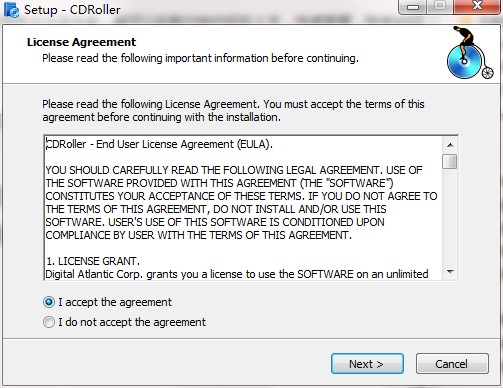Click the 'License Agreement' page heading
This screenshot has height=388, width=503.
pos(81,42)
